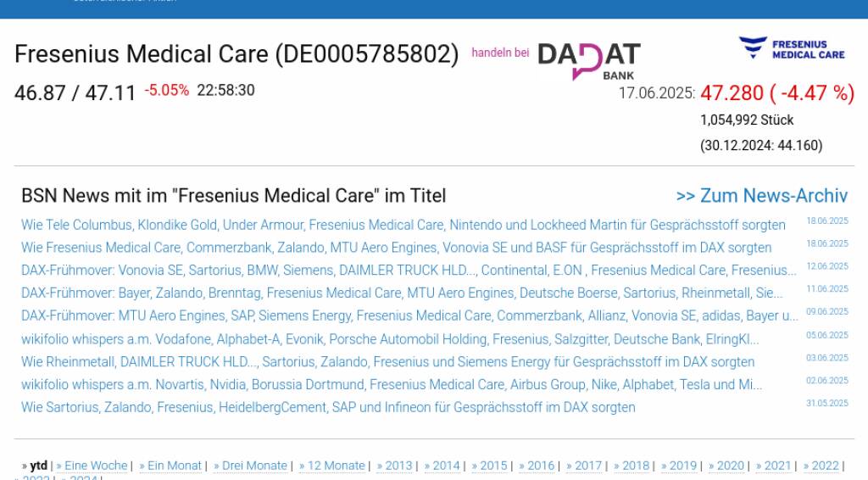Open the Commerzbank, Zalando, MTU DAX news article
Screen dimensions: 868x480
pyautogui.click(x=396, y=248)
